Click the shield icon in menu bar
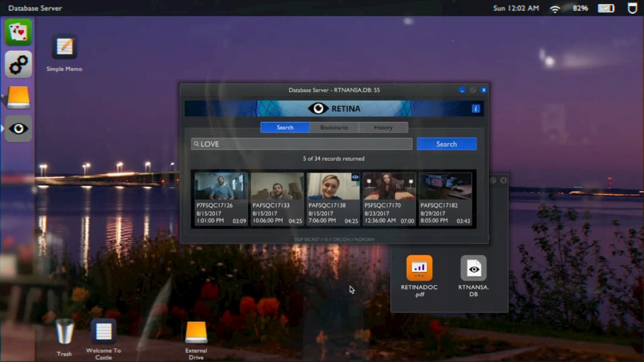The width and height of the screenshot is (644, 362). 633,8
